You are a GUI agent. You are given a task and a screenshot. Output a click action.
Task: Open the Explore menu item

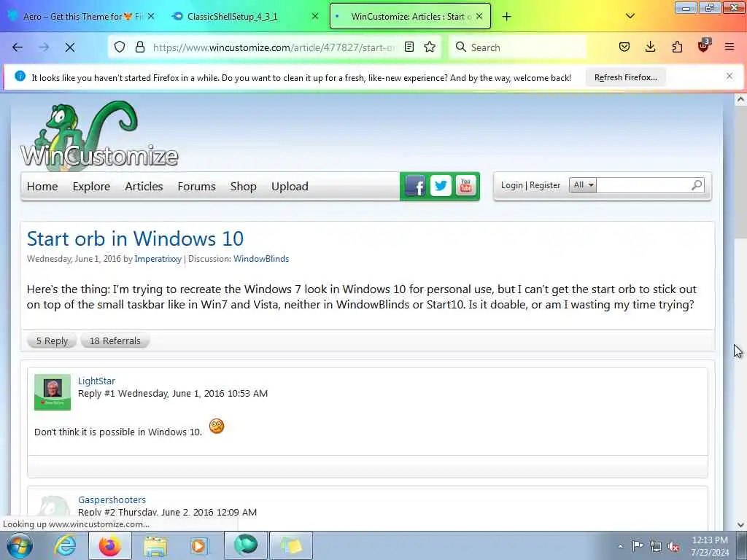click(91, 186)
